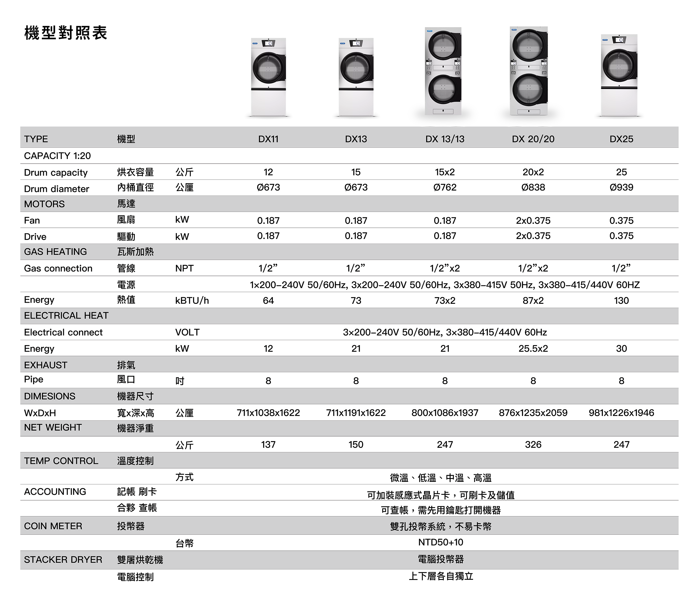Click the DIMESIONS section header
This screenshot has height=607, width=700.
(50, 396)
